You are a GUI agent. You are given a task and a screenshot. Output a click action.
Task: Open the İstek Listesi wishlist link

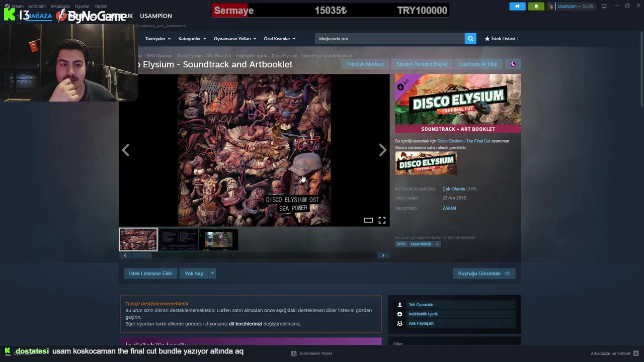[502, 39]
